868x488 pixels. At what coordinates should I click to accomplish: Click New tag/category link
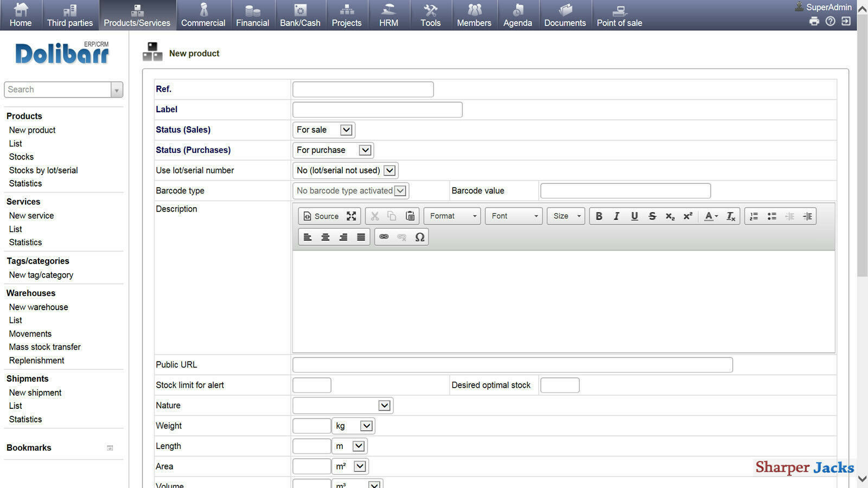click(x=41, y=275)
